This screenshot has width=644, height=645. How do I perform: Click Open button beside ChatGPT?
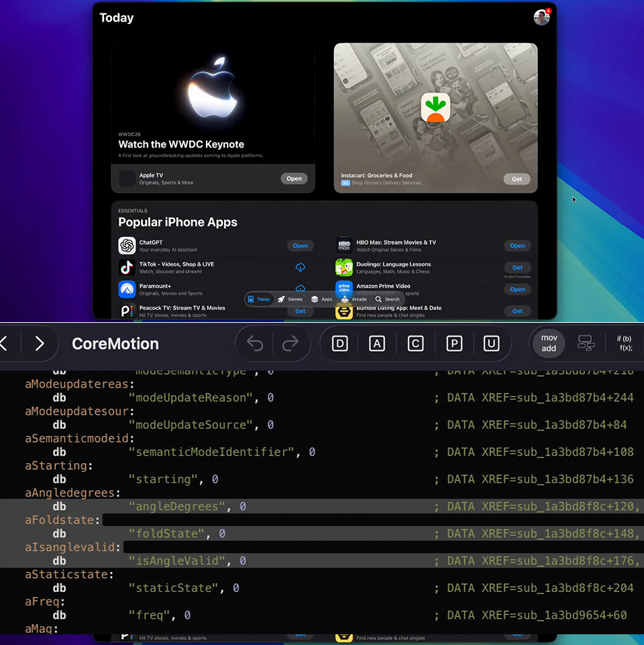(301, 246)
